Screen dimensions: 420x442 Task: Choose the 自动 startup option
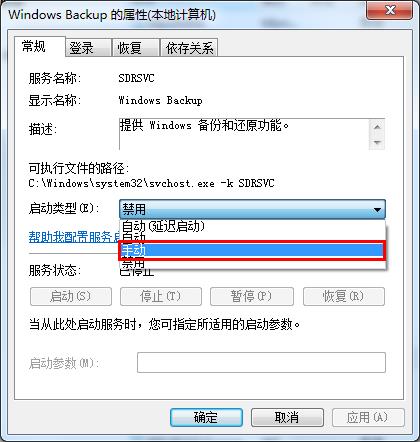pos(252,238)
